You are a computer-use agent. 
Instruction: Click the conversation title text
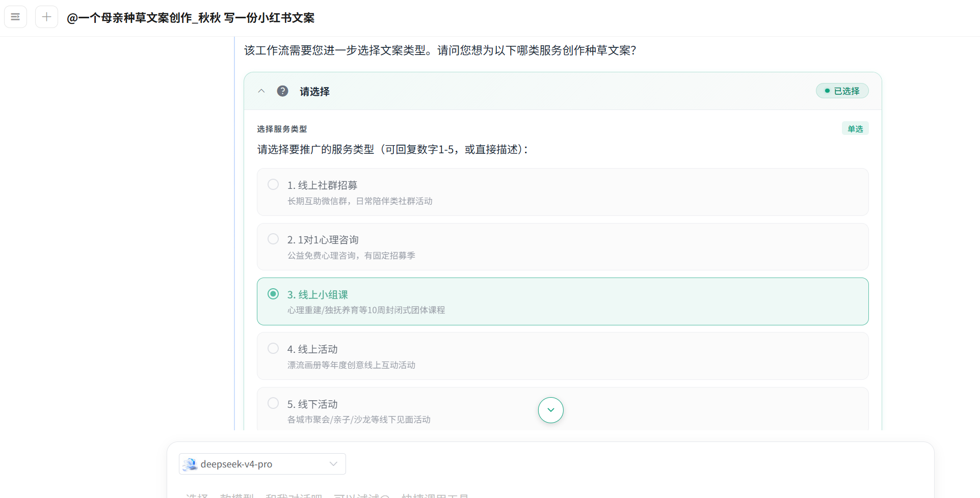point(191,18)
